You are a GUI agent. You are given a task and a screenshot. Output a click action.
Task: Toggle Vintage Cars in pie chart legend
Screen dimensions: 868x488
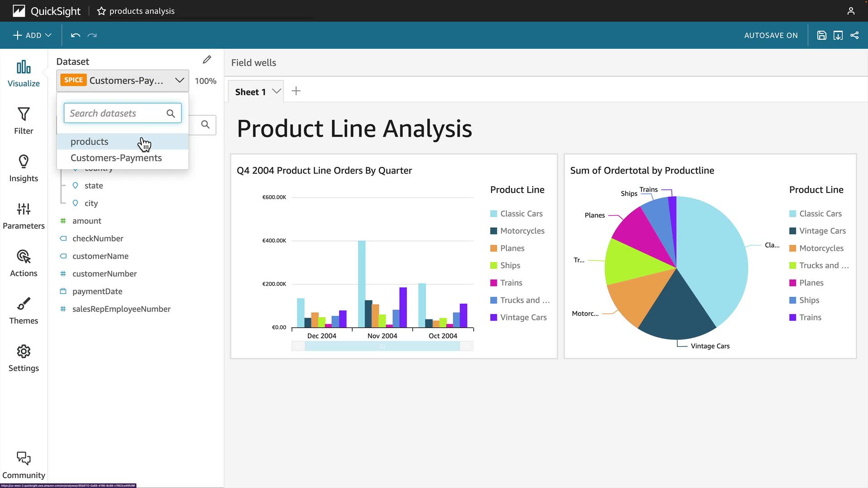point(822,231)
